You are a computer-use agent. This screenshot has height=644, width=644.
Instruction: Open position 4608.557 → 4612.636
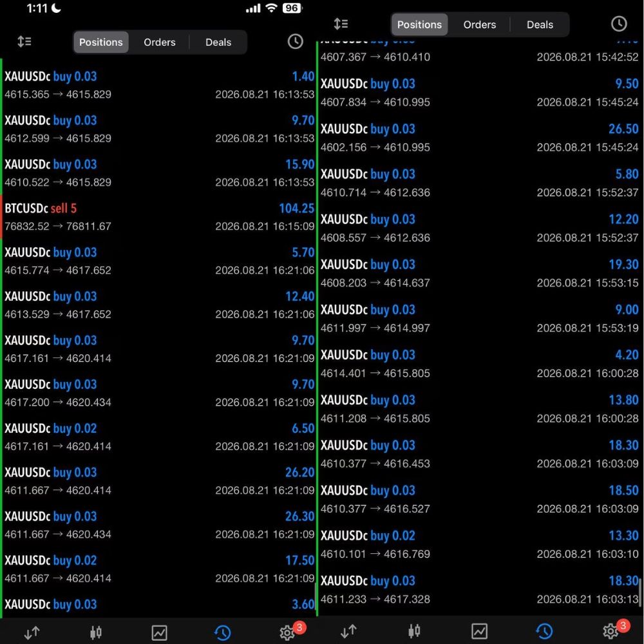tap(480, 228)
